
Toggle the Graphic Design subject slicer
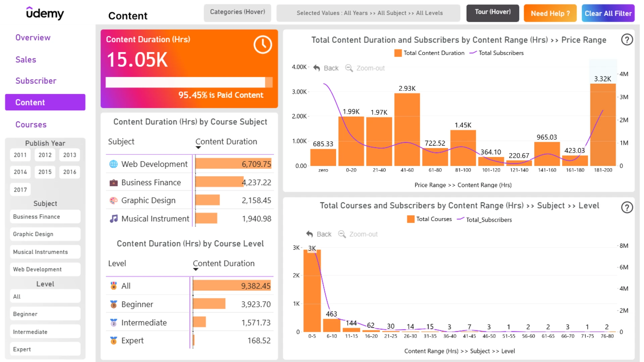tap(45, 234)
